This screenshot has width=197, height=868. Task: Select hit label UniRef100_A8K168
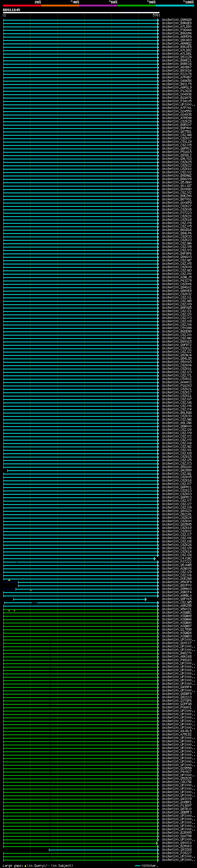(x=177, y=657)
